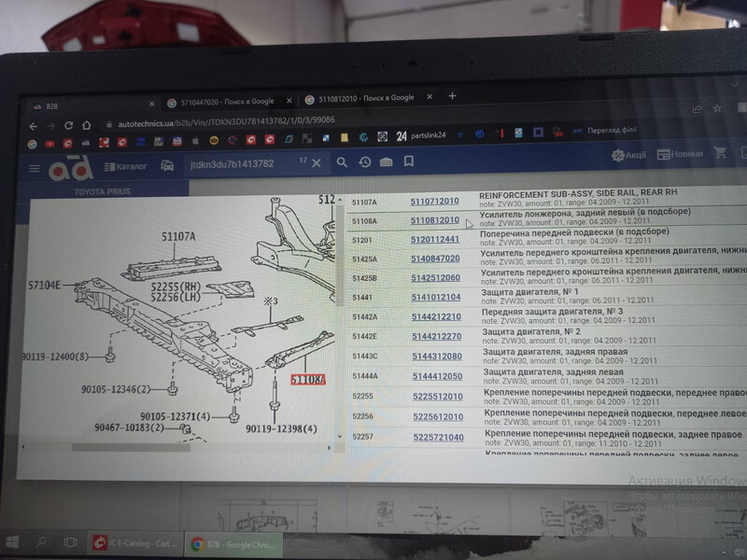Screen dimensions: 747x560
Task: Clear the VIN search field with X
Action: point(317,163)
